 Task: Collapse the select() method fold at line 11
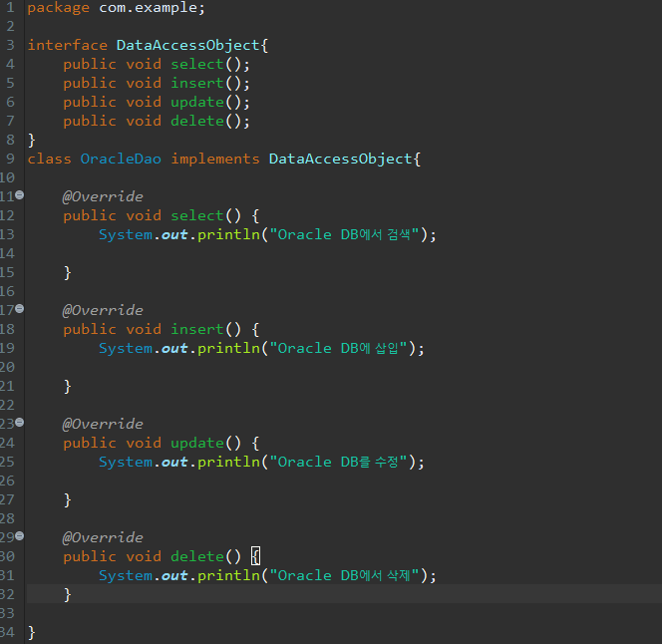pyautogui.click(x=19, y=195)
